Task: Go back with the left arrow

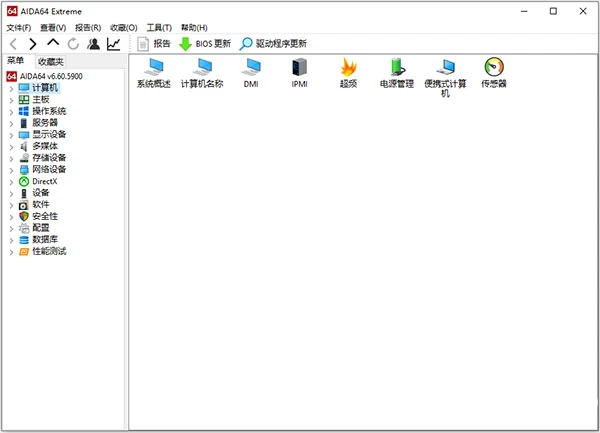Action: click(13, 44)
